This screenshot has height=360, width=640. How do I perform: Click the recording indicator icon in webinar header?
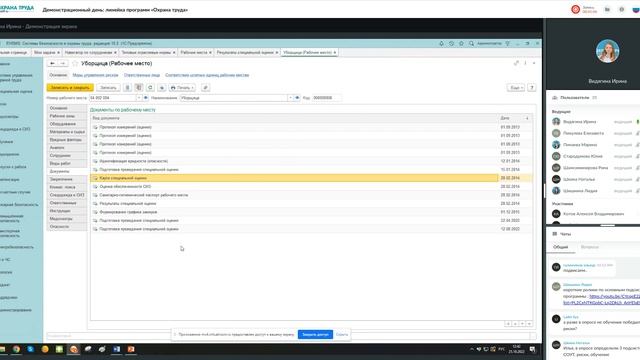point(576,9)
